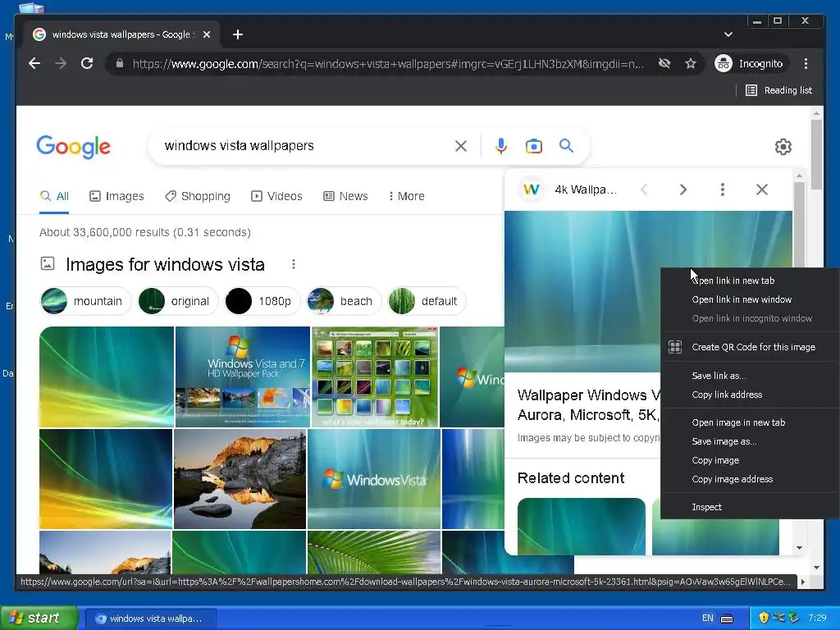
Task: Reload the page
Action: (87, 64)
